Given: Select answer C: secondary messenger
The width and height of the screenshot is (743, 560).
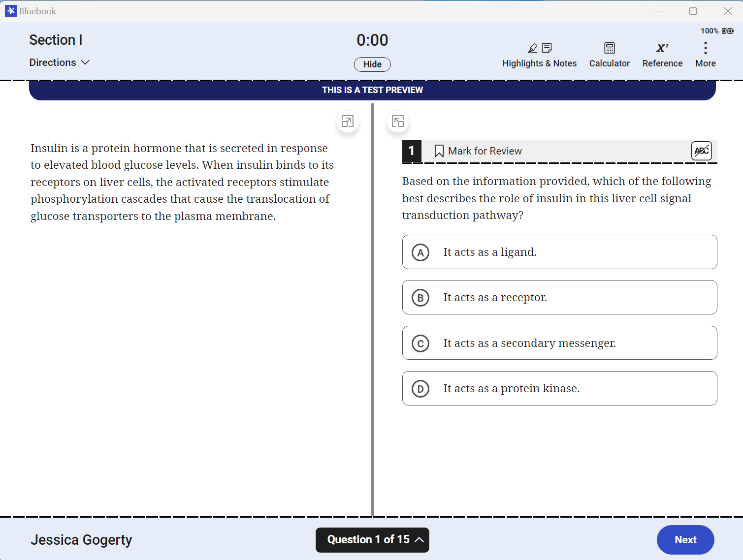Looking at the screenshot, I should coord(559,343).
